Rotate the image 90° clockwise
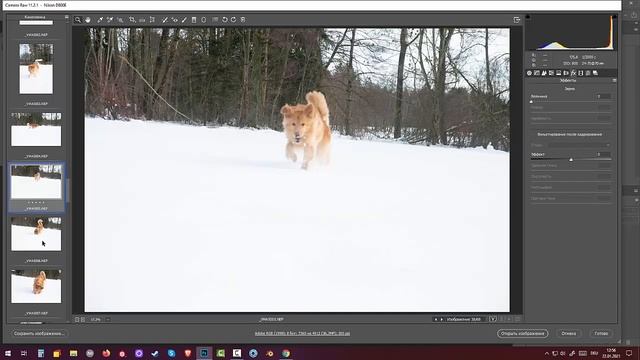Screen dimensions: 640x360 pyautogui.click(x=233, y=20)
